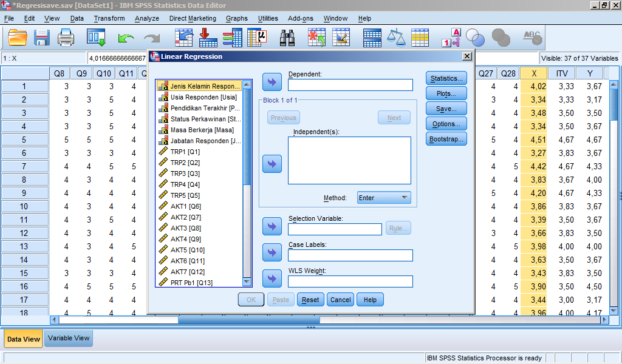Open Recall recently used dialogs icon
The width and height of the screenshot is (622, 364).
[x=96, y=38]
